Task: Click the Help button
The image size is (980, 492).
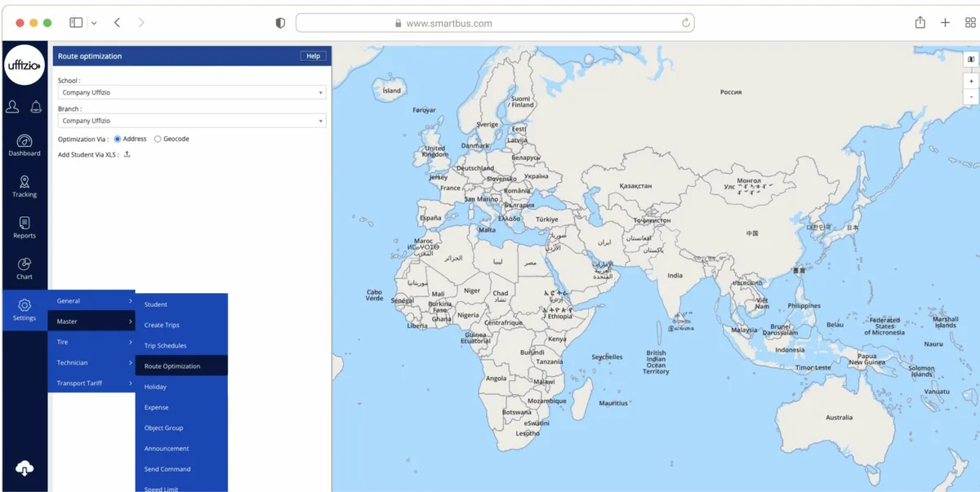Action: pyautogui.click(x=313, y=56)
